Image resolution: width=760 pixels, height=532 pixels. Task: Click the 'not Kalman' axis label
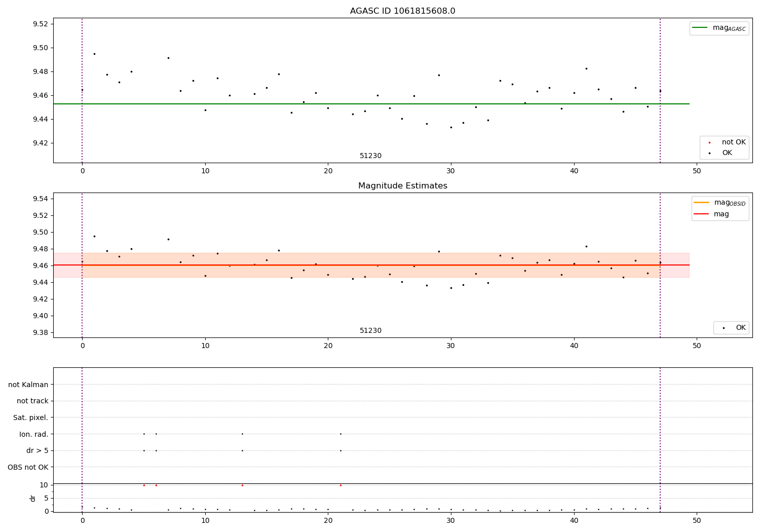click(28, 385)
